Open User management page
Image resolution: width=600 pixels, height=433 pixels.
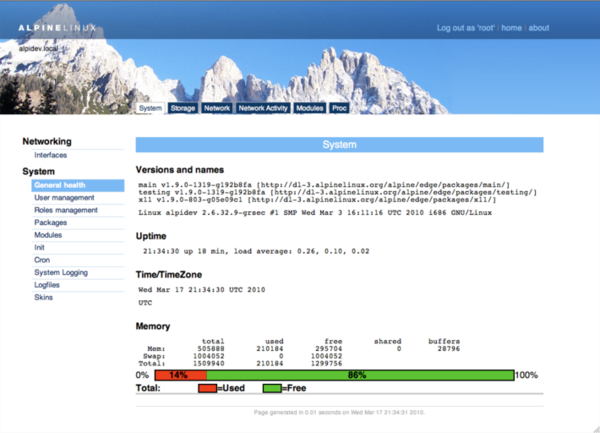click(64, 198)
